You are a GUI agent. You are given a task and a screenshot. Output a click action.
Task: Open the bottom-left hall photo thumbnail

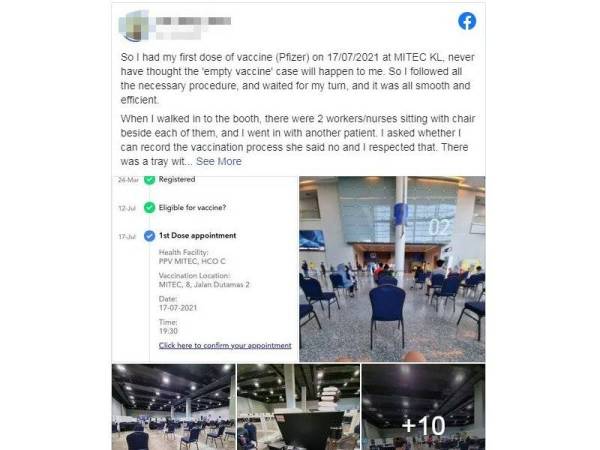(174, 407)
